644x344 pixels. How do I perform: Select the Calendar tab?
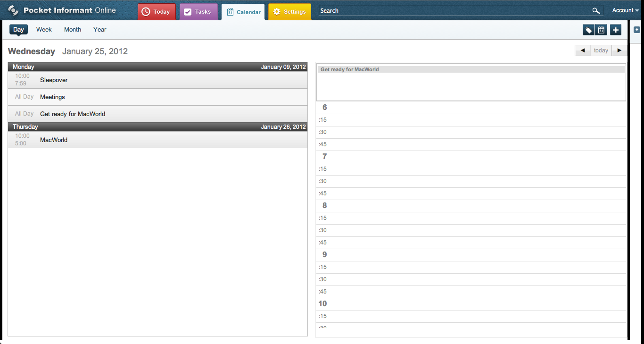(x=243, y=12)
